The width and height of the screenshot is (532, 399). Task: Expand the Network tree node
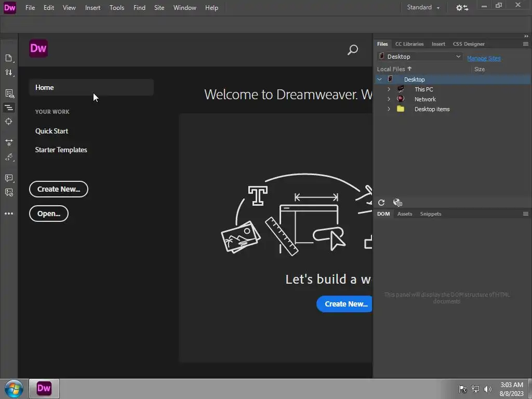(389, 99)
